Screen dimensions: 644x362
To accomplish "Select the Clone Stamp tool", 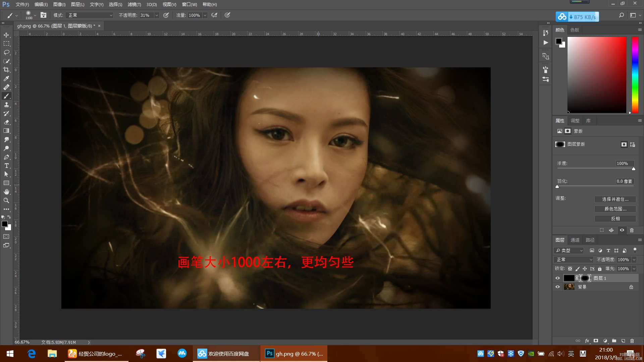I will (6, 105).
